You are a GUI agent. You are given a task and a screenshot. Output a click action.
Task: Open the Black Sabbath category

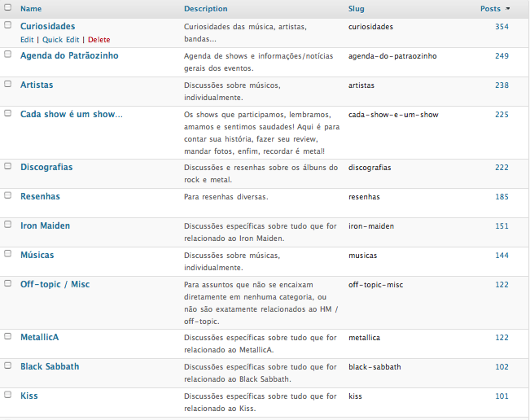[x=50, y=366]
